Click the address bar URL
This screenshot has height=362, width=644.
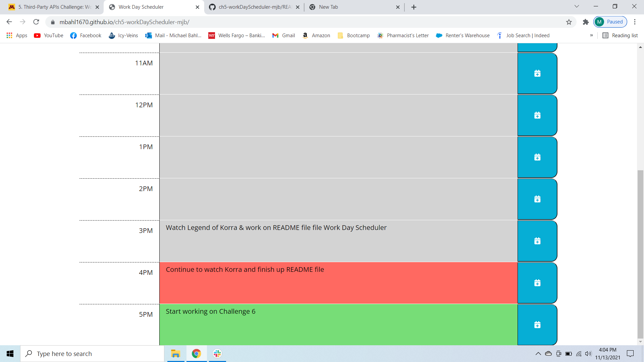click(x=124, y=22)
